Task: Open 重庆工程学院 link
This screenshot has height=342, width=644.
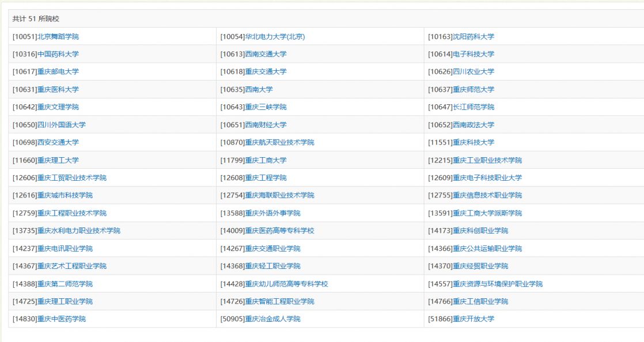Action: point(266,178)
